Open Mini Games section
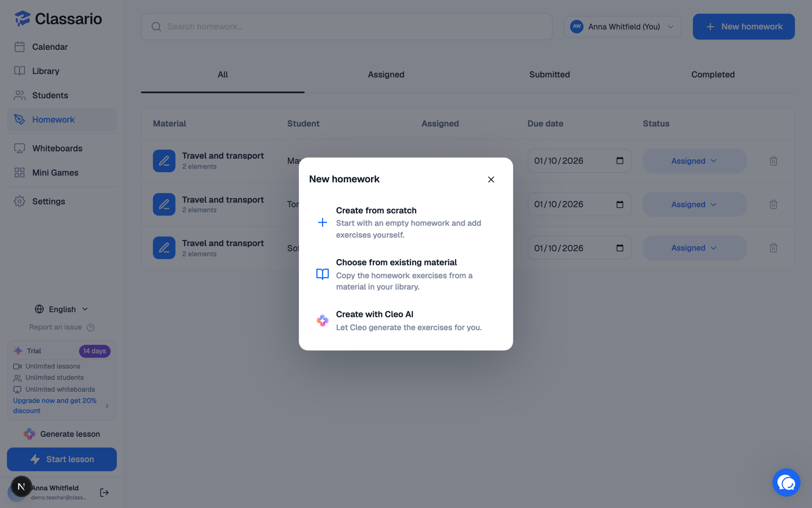Viewport: 812px width, 508px height. [x=61, y=173]
